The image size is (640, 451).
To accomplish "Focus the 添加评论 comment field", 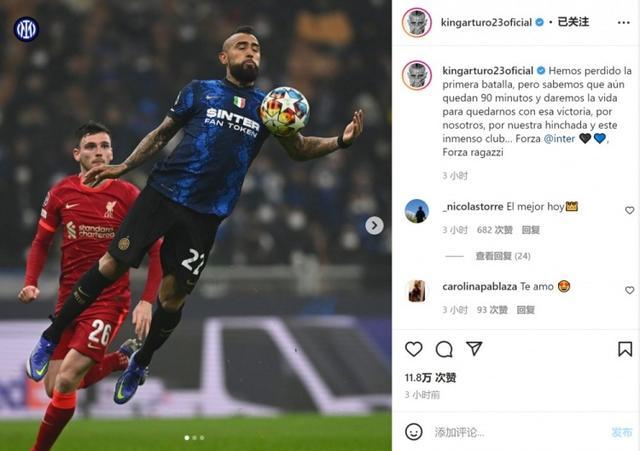I will pyautogui.click(x=518, y=432).
